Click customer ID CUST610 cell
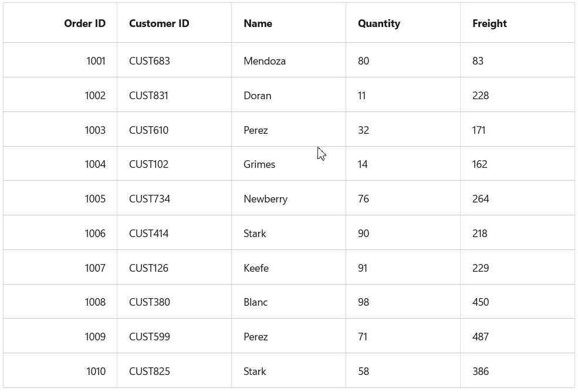Image resolution: width=578 pixels, height=392 pixels. click(148, 130)
